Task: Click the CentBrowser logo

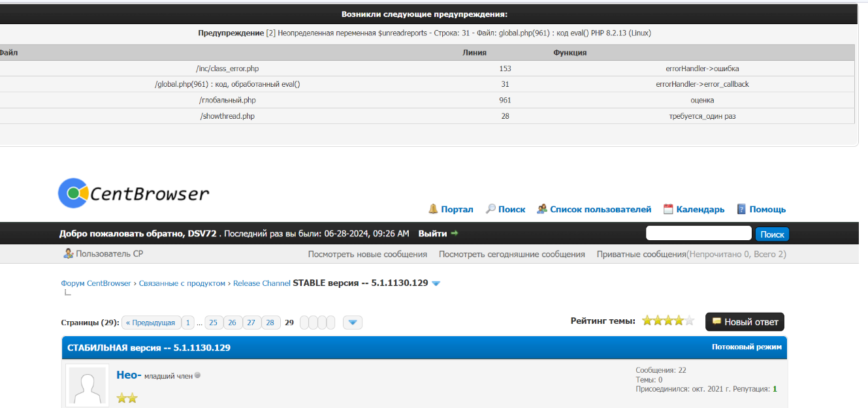Action: point(133,193)
